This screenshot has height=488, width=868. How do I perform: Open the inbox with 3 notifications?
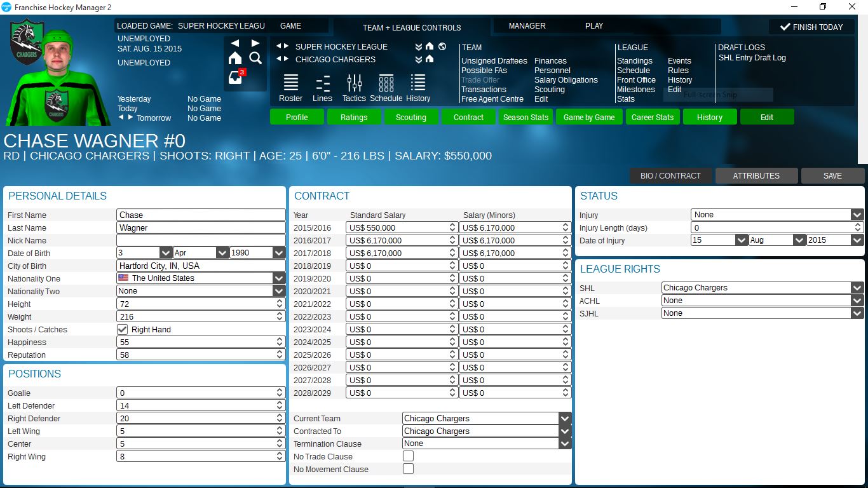click(235, 78)
